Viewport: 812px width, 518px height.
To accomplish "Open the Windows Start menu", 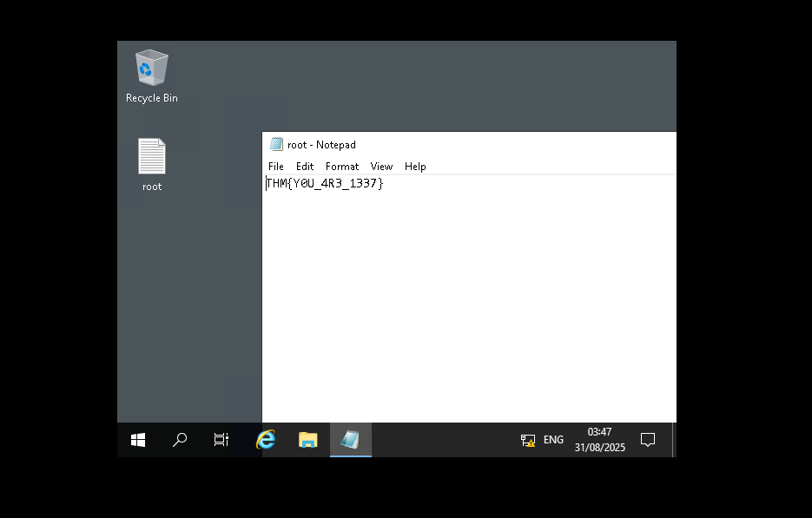I will [x=138, y=440].
